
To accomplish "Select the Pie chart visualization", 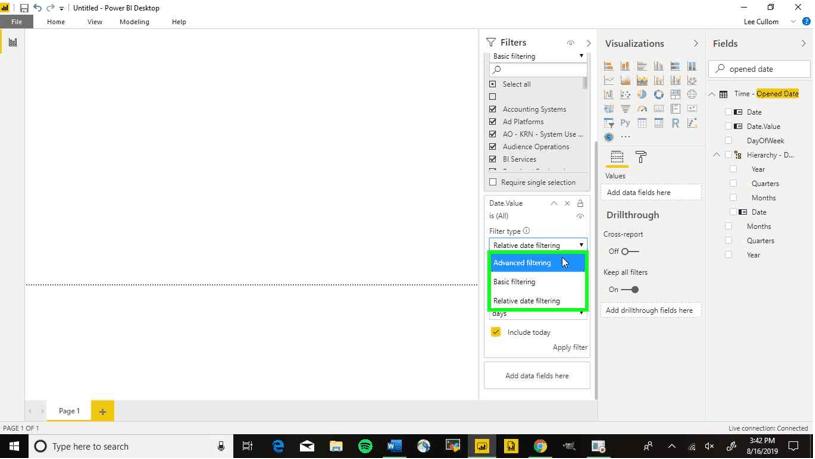I will click(x=642, y=95).
